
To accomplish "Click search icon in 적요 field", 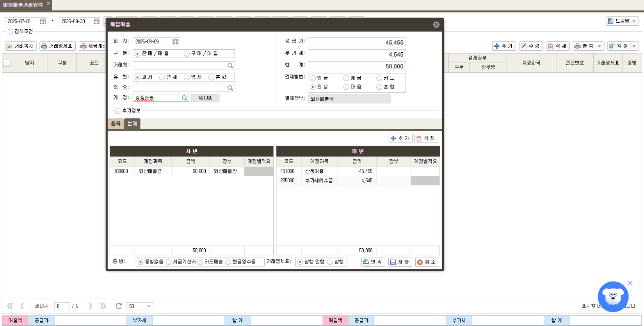I will click(230, 88).
